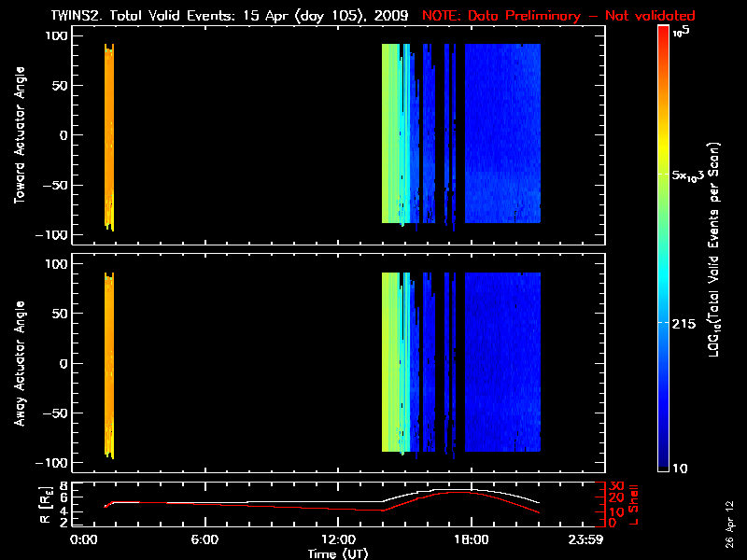Viewport: 747px width, 560px height.
Task: Click the orange data strip in the Toward panel
Action: (109, 135)
